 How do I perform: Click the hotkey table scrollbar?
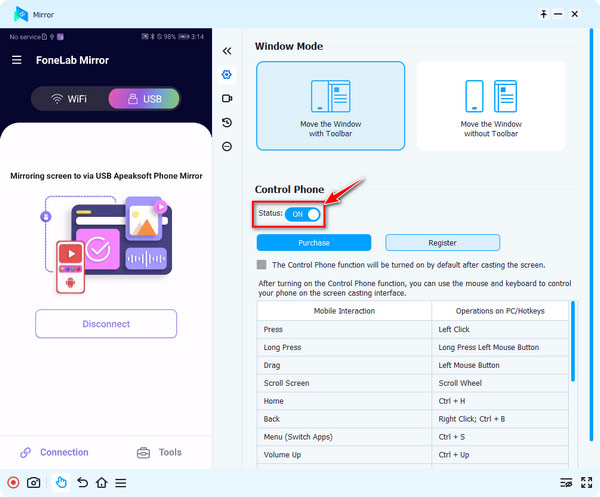(573, 341)
